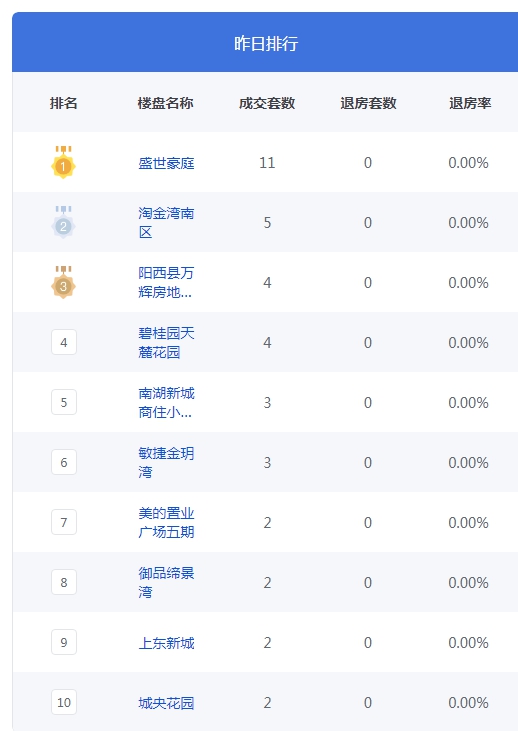The width and height of the screenshot is (518, 731).
Task: Open the 城央花园 property link
Action: coord(166,703)
